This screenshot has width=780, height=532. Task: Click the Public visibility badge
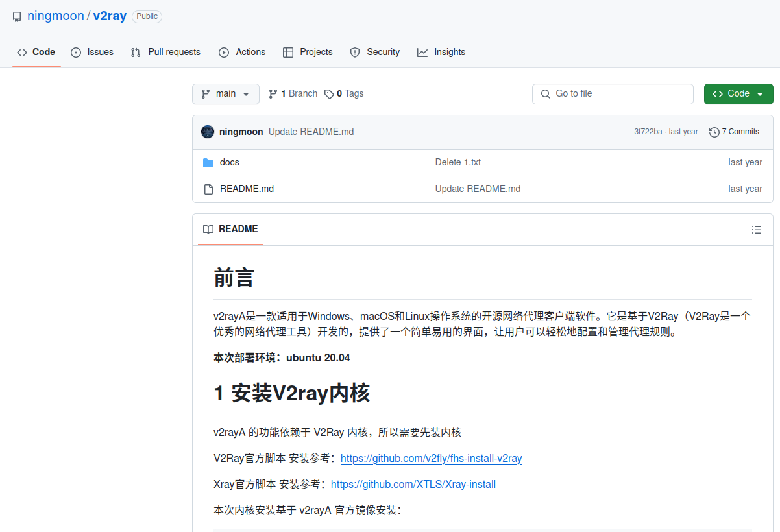[x=147, y=16]
